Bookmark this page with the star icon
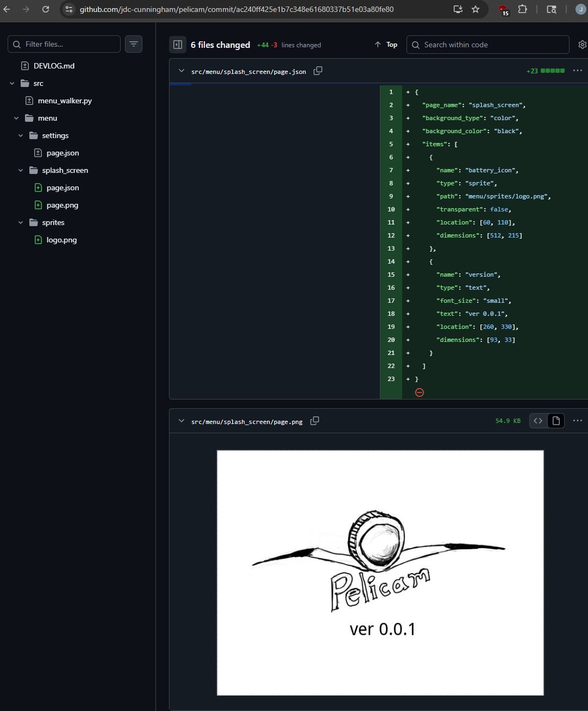Screen dimensions: 588x711 pyautogui.click(x=476, y=9)
